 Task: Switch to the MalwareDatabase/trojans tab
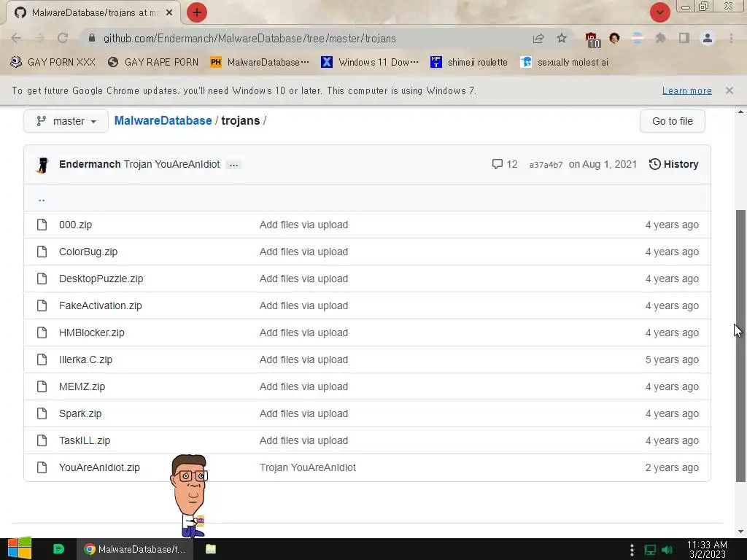coord(93,13)
